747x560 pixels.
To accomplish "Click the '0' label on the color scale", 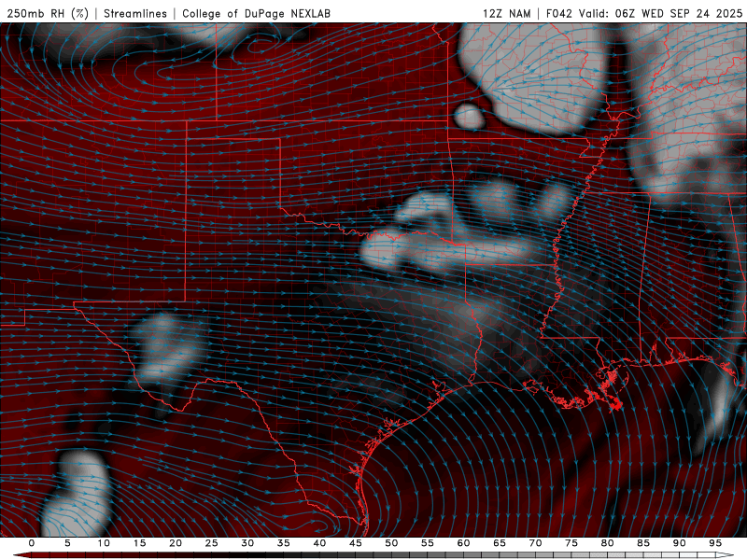I will tap(32, 543).
